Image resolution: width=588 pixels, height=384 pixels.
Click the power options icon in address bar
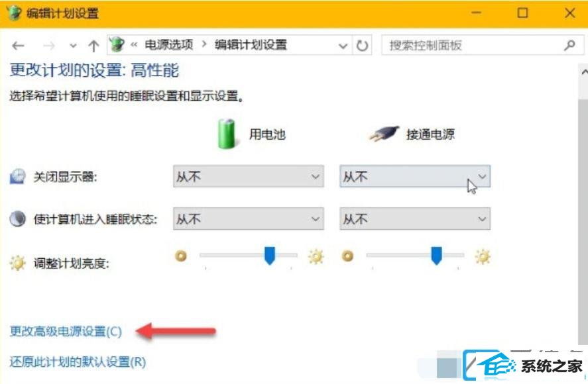coord(117,45)
